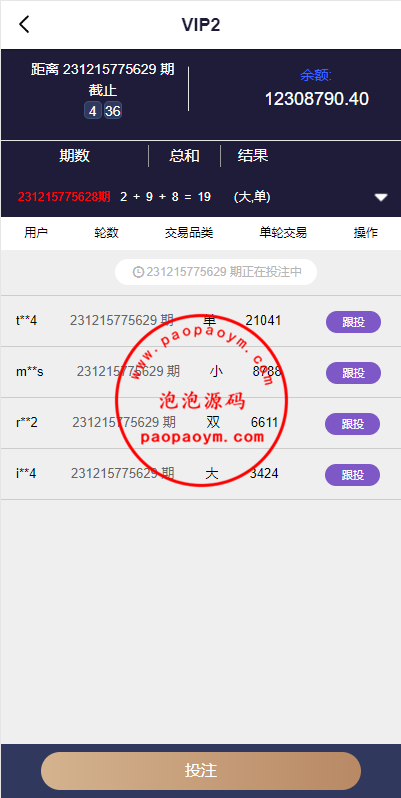Click the red period number 231215775628期
Screen dimensions: 401x798
tap(64, 197)
